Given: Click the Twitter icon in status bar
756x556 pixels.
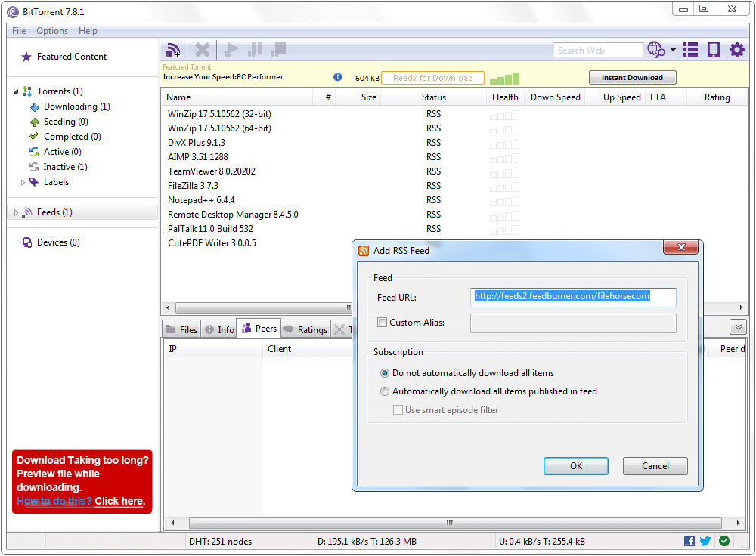Looking at the screenshot, I should tap(705, 541).
